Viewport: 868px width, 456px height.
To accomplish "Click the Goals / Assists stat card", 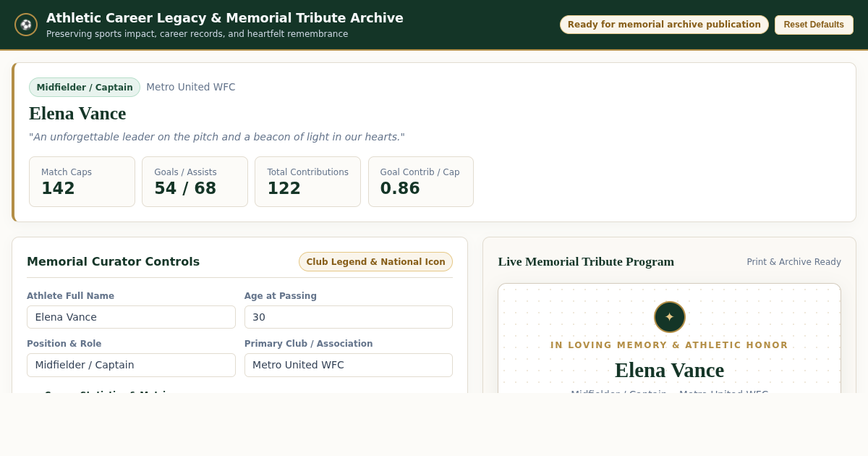I will (x=195, y=182).
